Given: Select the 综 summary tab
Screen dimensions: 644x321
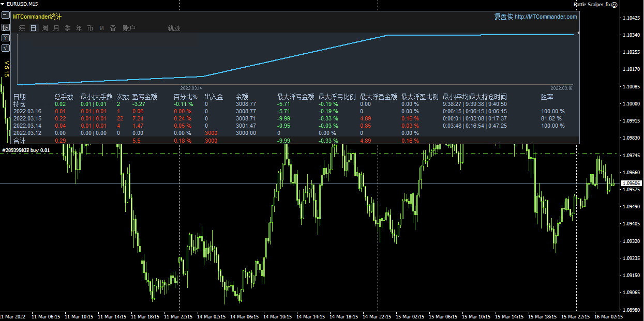Looking at the screenshot, I should (22, 28).
